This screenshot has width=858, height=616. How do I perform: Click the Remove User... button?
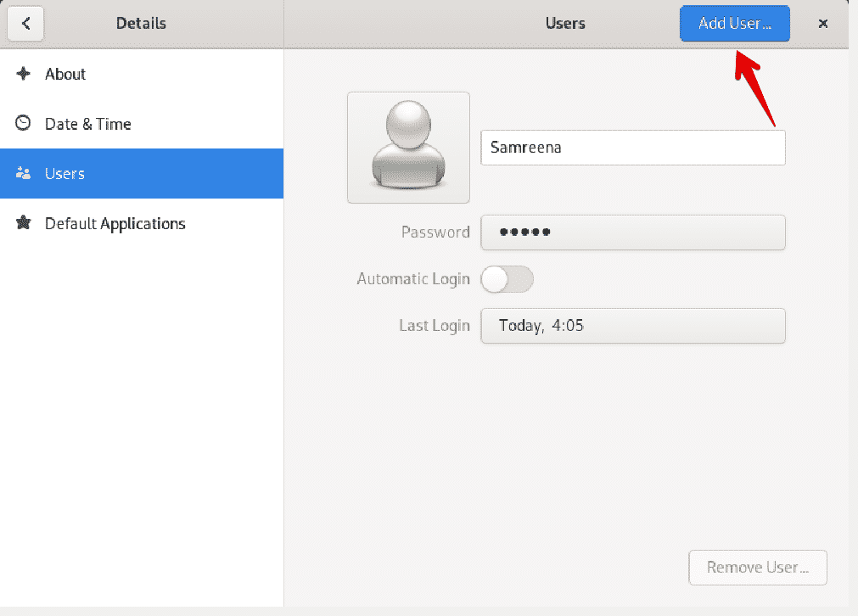(757, 568)
